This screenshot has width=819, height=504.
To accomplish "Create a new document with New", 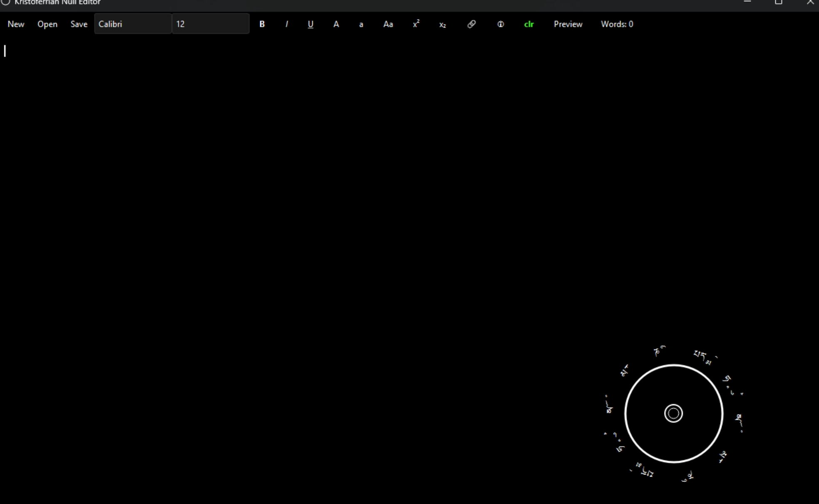I will (x=16, y=24).
